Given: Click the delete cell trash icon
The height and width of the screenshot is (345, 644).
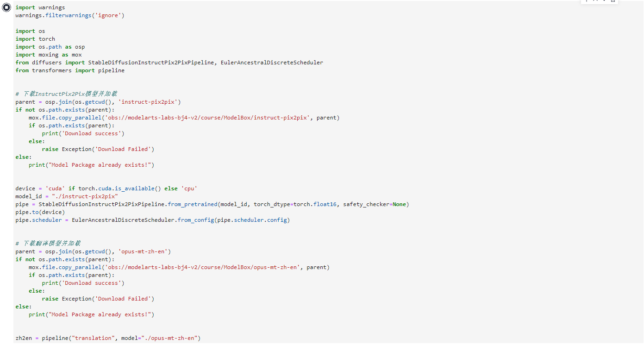Looking at the screenshot, I should (x=613, y=1).
